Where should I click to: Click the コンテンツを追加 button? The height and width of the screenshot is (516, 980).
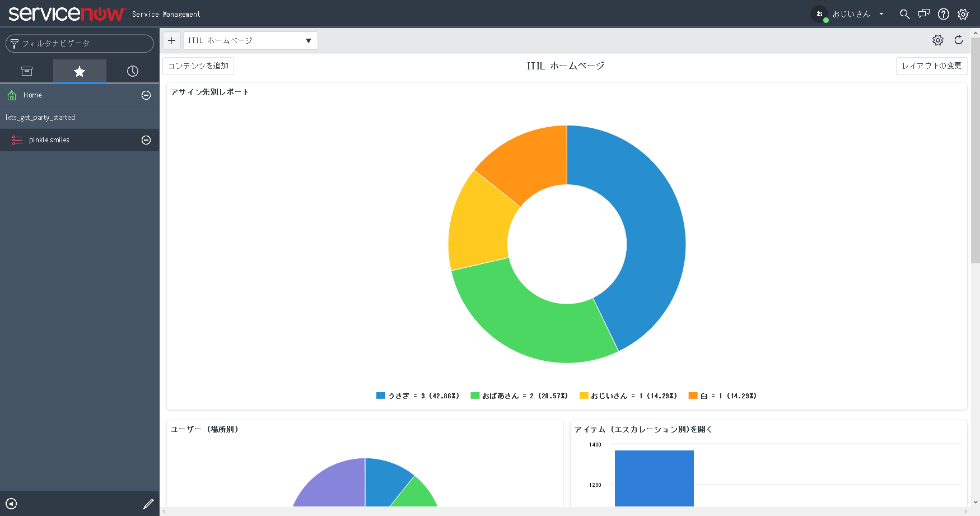pyautogui.click(x=198, y=66)
